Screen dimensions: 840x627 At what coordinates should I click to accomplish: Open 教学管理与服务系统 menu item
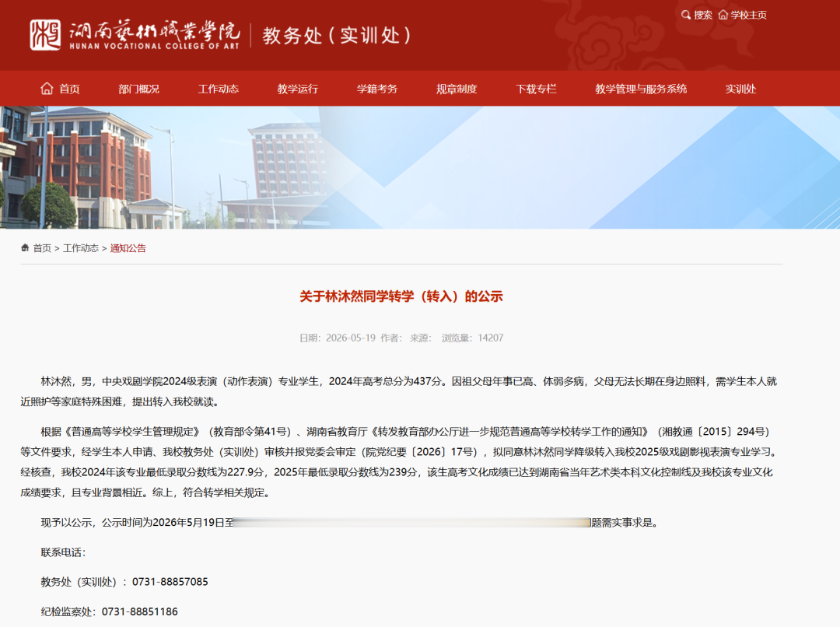pyautogui.click(x=641, y=89)
